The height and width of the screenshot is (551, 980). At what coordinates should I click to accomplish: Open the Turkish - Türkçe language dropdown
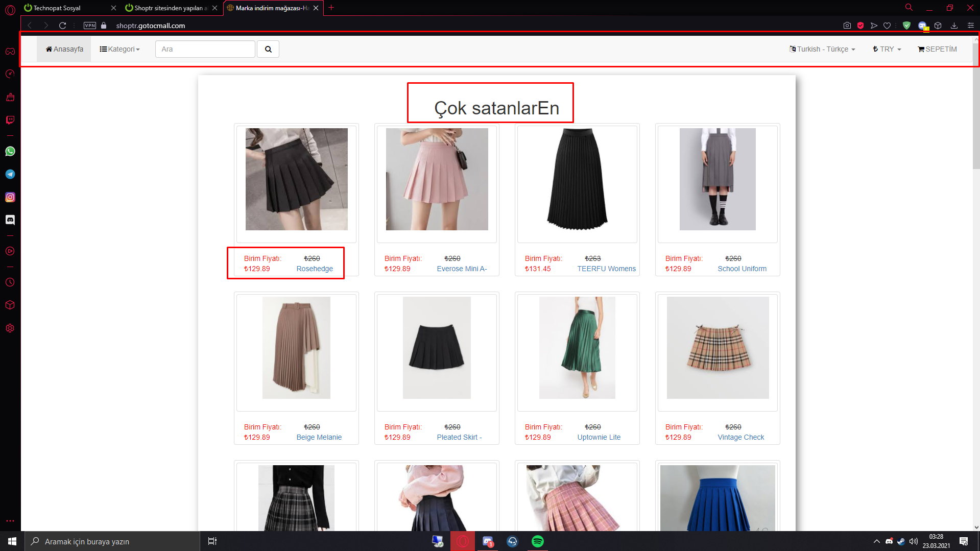[x=822, y=49]
